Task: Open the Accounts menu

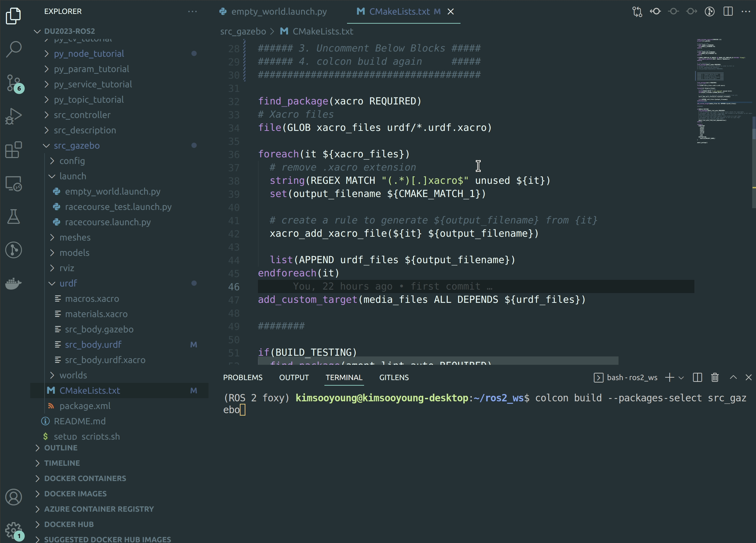Action: pos(14,497)
